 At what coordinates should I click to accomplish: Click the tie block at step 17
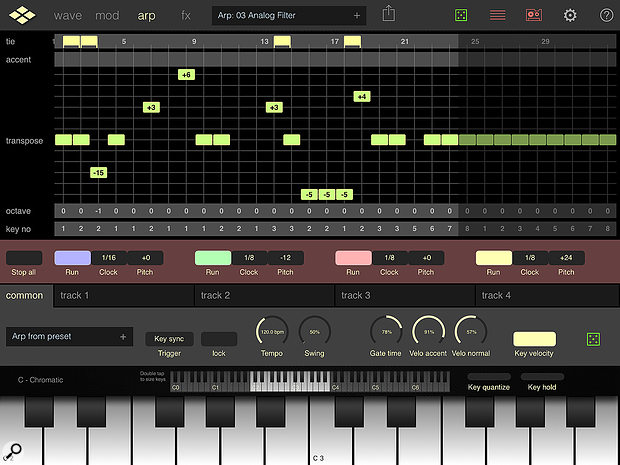(x=352, y=42)
